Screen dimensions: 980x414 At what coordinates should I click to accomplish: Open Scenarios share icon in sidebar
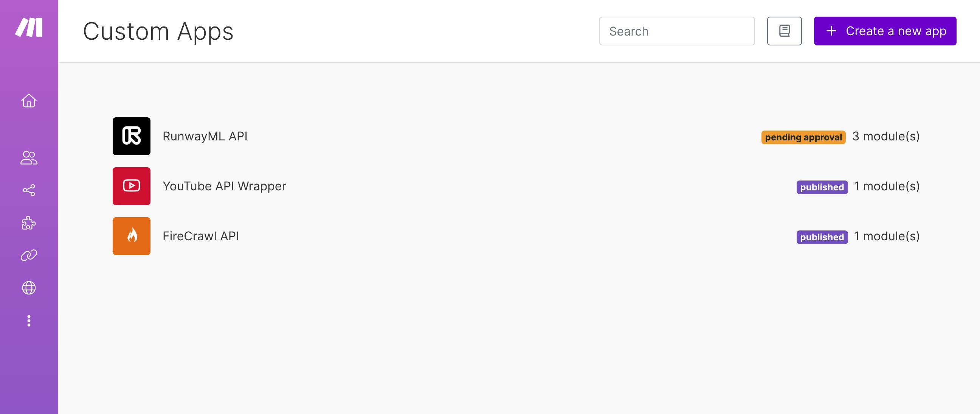[29, 190]
